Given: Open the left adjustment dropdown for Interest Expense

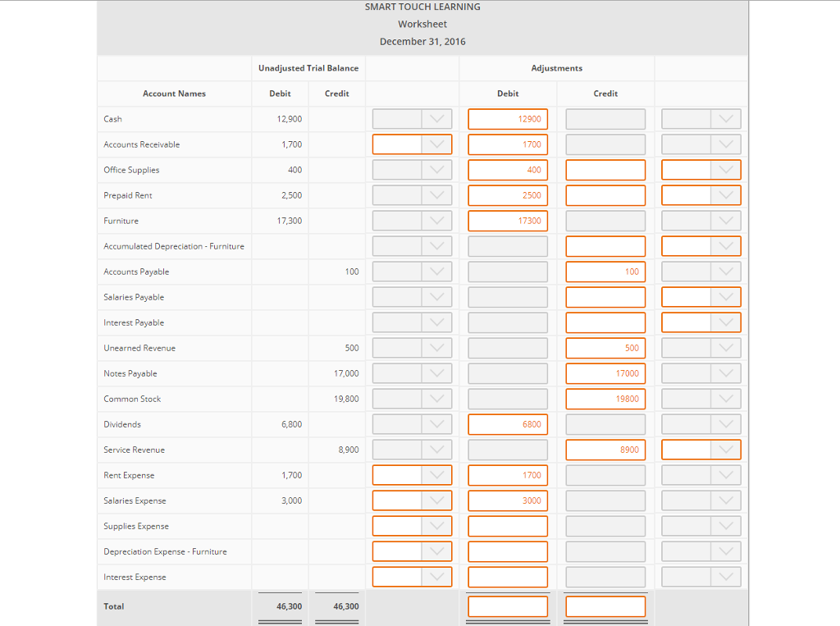Looking at the screenshot, I should (412, 577).
